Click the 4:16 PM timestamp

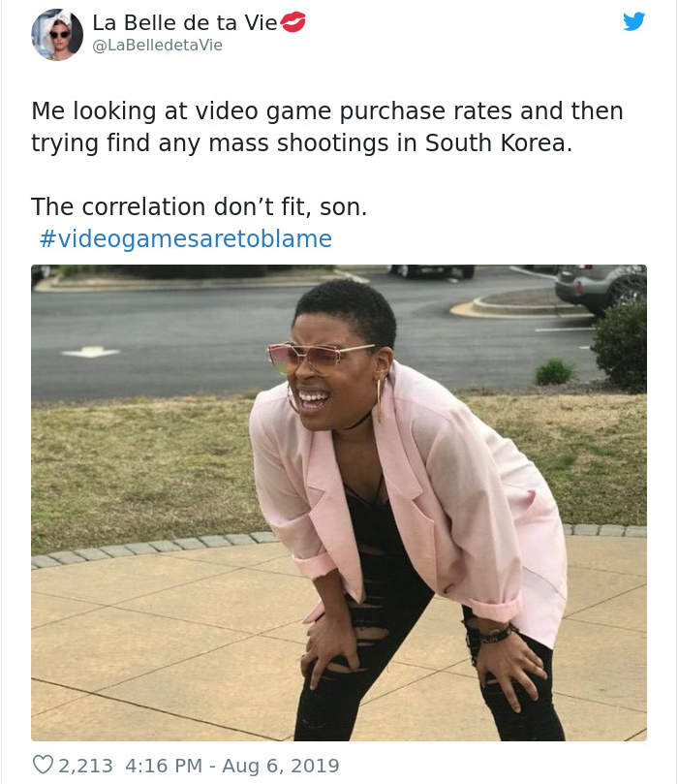[164, 766]
